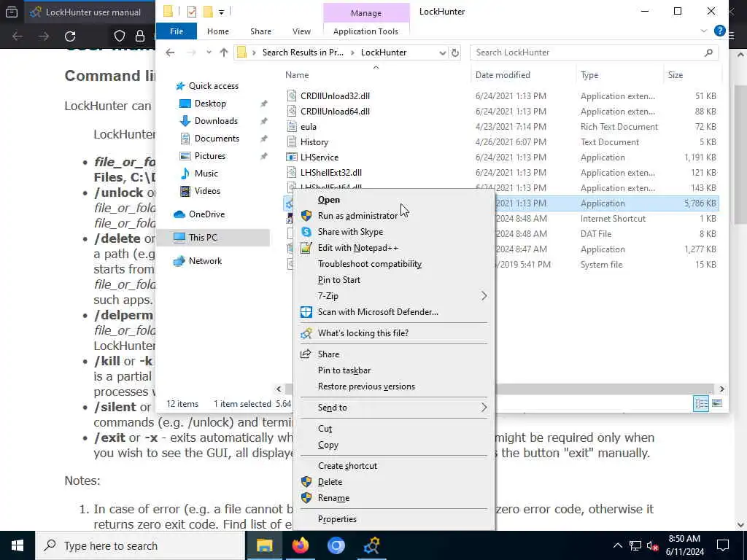Select Create shortcut
This screenshot has height=560, width=747.
click(347, 466)
